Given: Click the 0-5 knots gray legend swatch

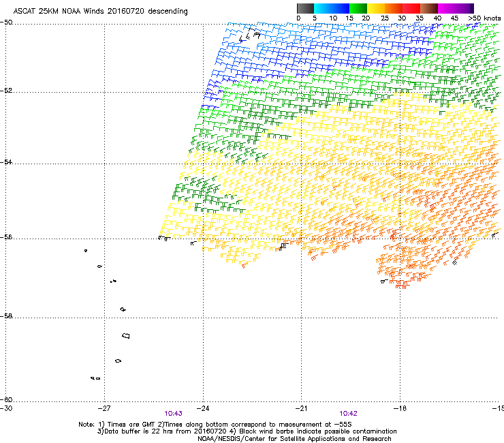Looking at the screenshot, I should coord(305,8).
